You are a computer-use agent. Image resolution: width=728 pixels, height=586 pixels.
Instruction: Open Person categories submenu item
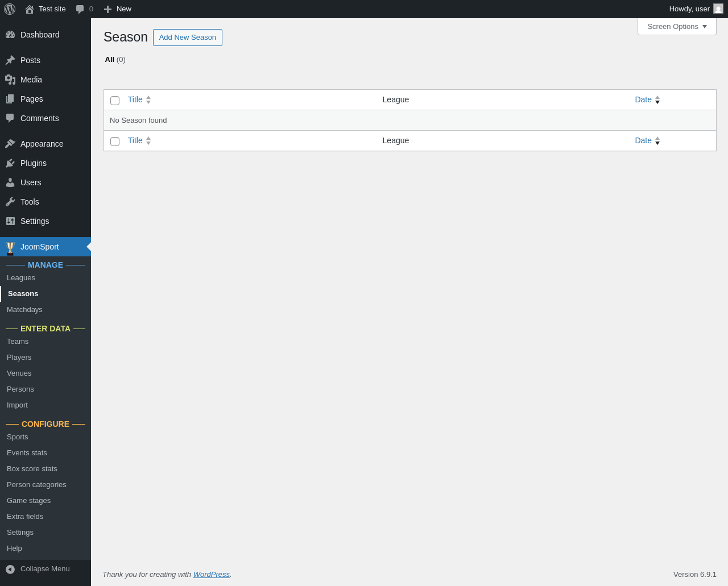(36, 485)
